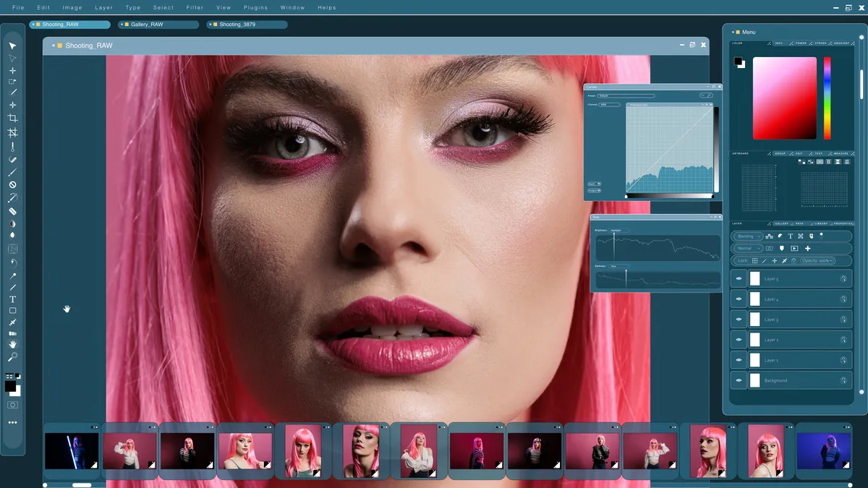Switch to the Gradient panel tab
The image size is (868, 488).
841,43
